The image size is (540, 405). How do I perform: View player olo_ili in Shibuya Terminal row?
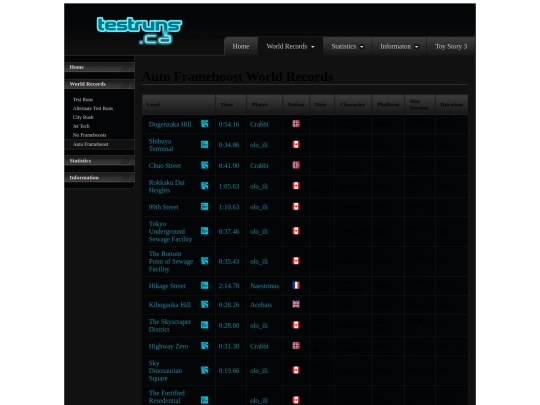[x=259, y=145]
